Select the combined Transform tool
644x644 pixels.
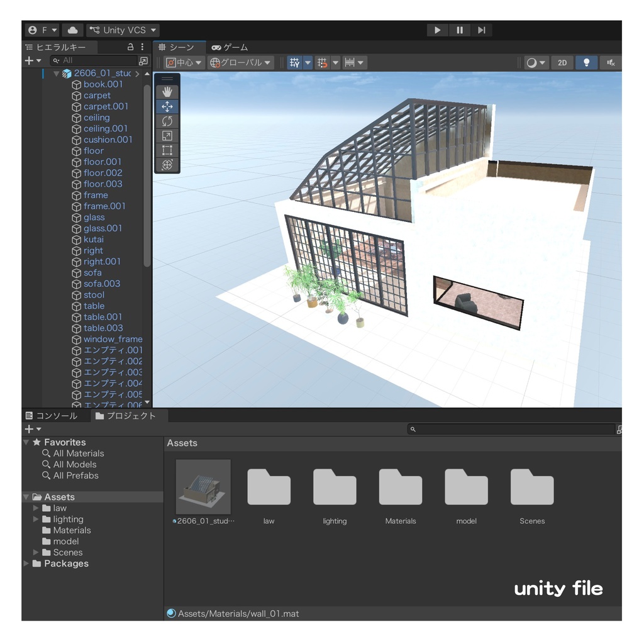point(167,165)
